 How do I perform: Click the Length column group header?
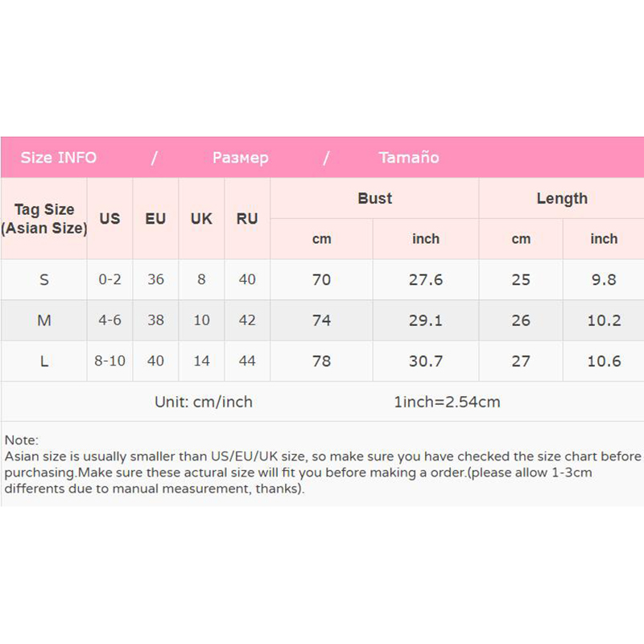point(562,199)
